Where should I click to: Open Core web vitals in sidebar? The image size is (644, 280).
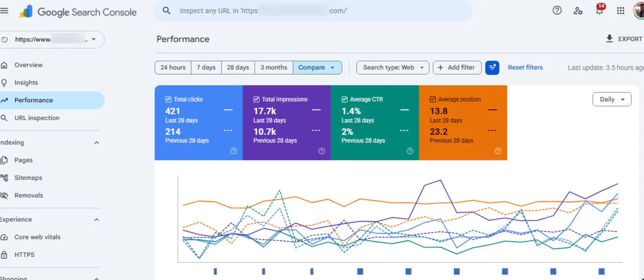[37, 237]
